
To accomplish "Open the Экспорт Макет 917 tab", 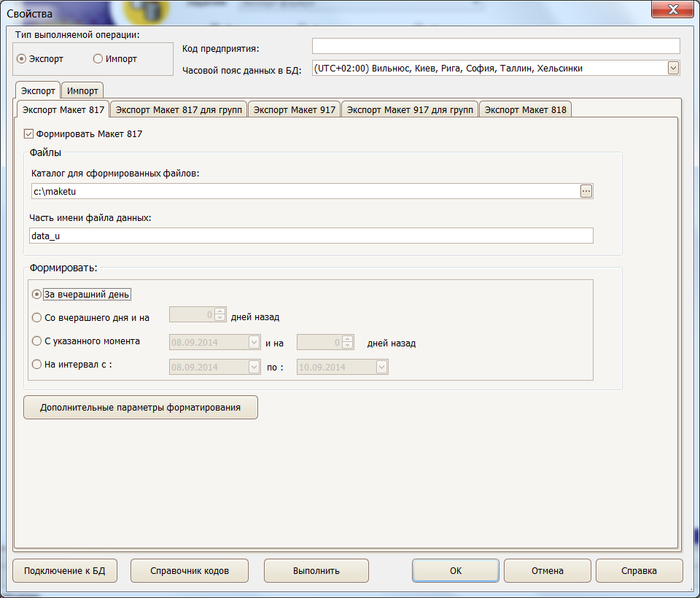I will 295,108.
